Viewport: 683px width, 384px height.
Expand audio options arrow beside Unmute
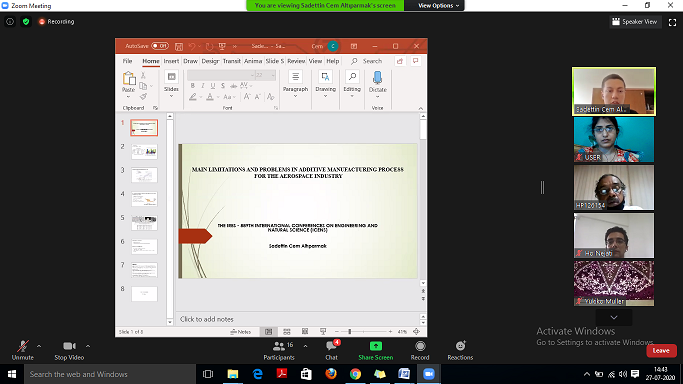click(x=39, y=347)
